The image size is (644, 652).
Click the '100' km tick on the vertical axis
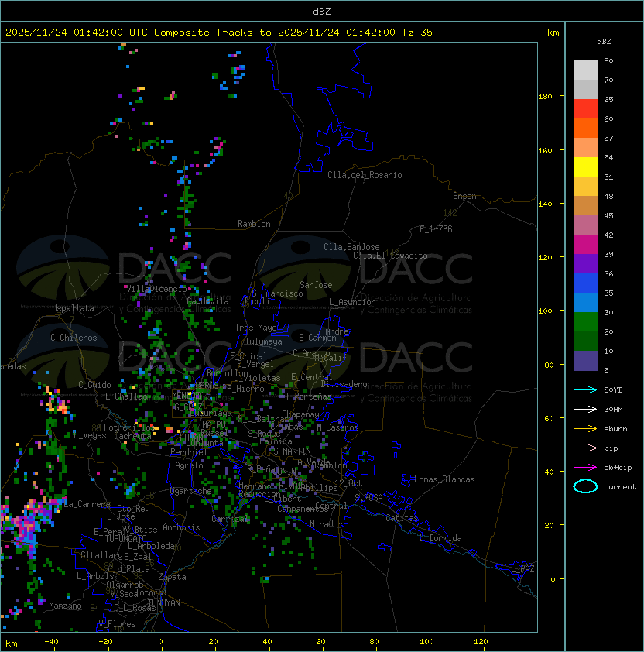coord(545,311)
